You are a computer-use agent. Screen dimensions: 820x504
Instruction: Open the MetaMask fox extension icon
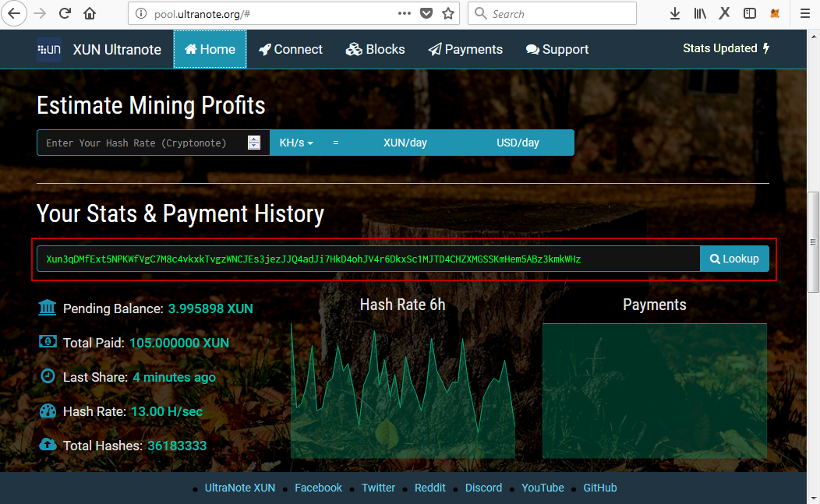[x=775, y=13]
